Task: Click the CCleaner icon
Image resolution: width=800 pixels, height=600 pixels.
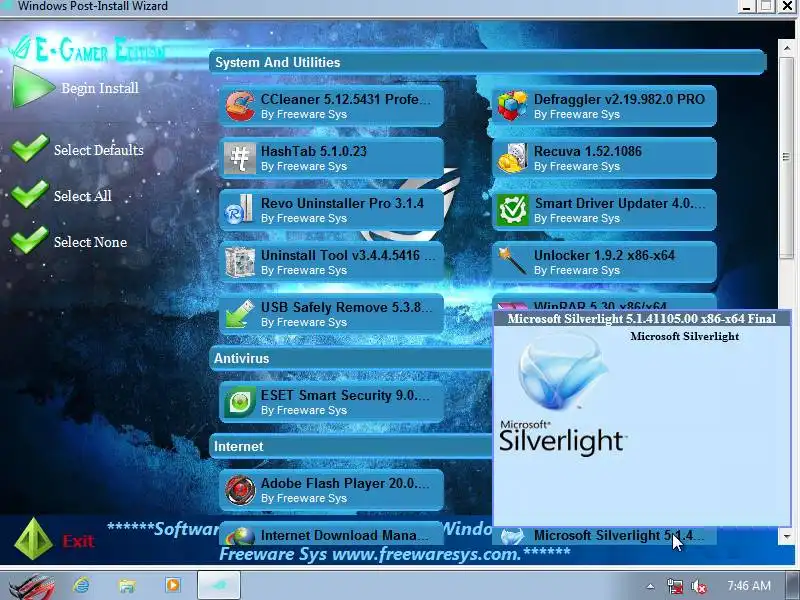Action: tap(240, 106)
